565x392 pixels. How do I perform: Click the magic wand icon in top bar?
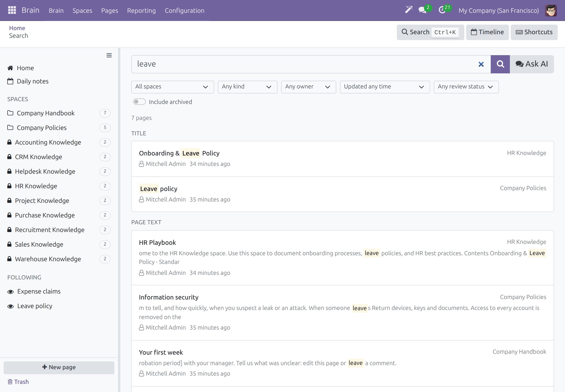[408, 10]
